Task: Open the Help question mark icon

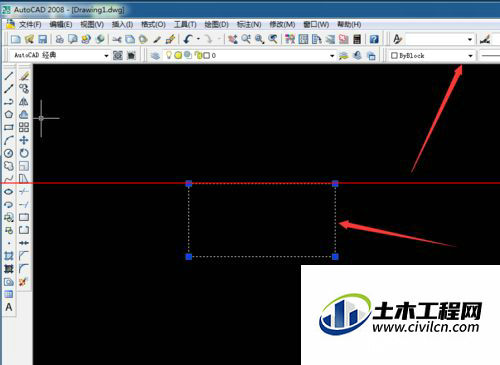Action: (x=374, y=39)
